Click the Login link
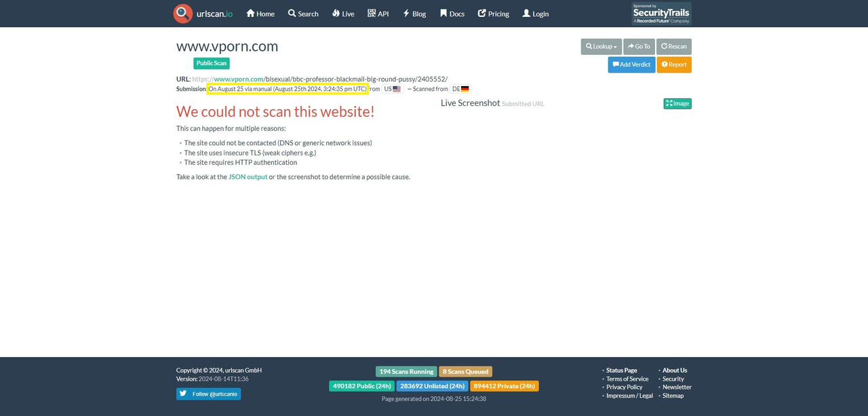 click(536, 14)
